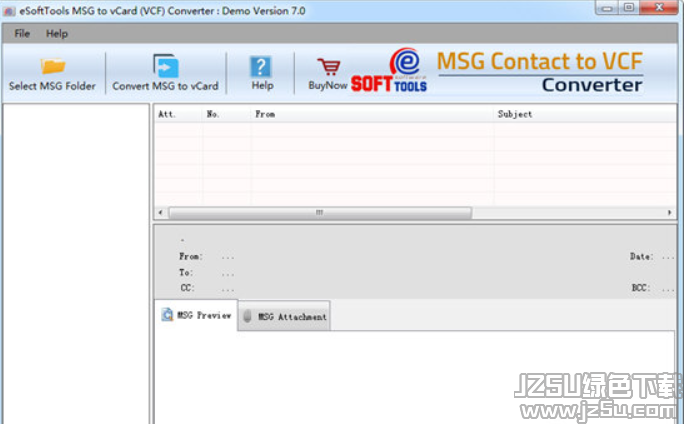Sort by the Att. column header
The height and width of the screenshot is (424, 684).
coord(178,114)
